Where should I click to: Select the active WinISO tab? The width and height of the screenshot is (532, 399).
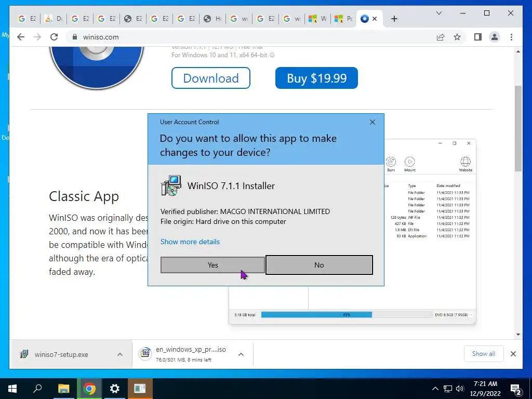pyautogui.click(x=365, y=19)
